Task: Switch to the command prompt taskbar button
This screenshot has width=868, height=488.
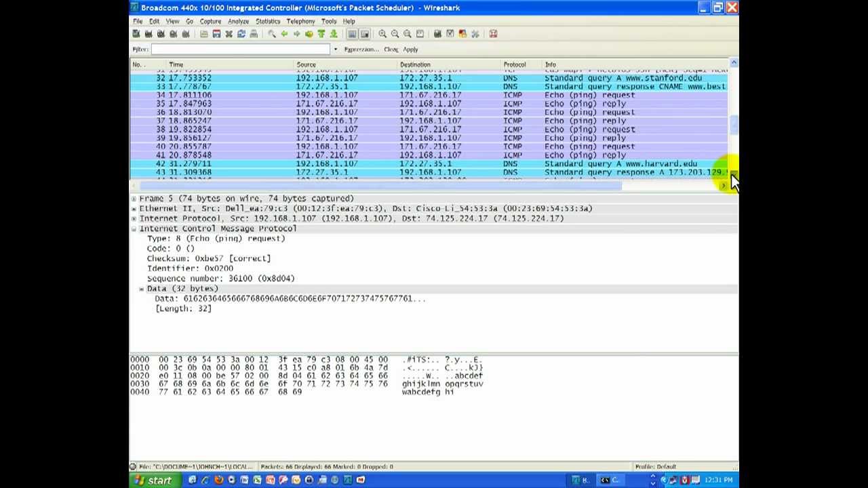Action: point(610,480)
